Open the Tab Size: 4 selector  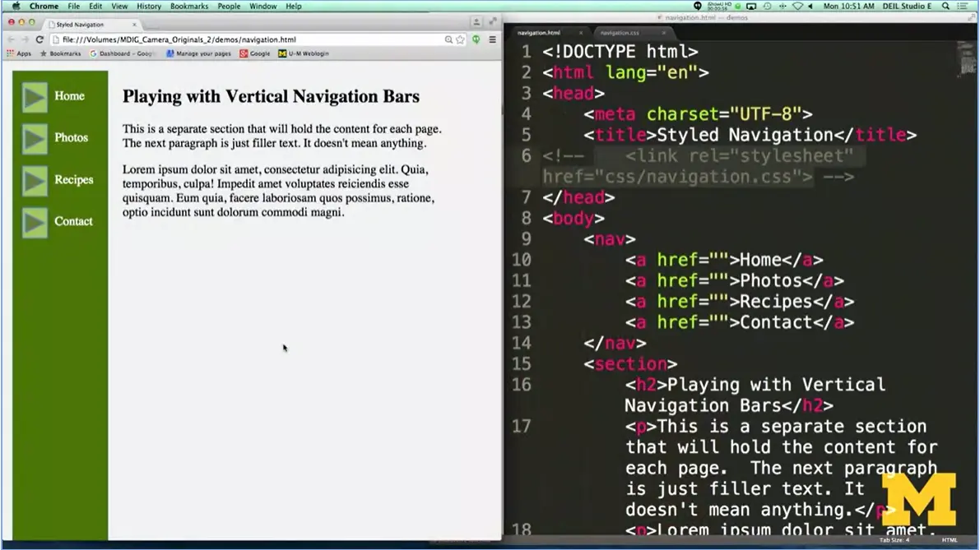(x=894, y=541)
